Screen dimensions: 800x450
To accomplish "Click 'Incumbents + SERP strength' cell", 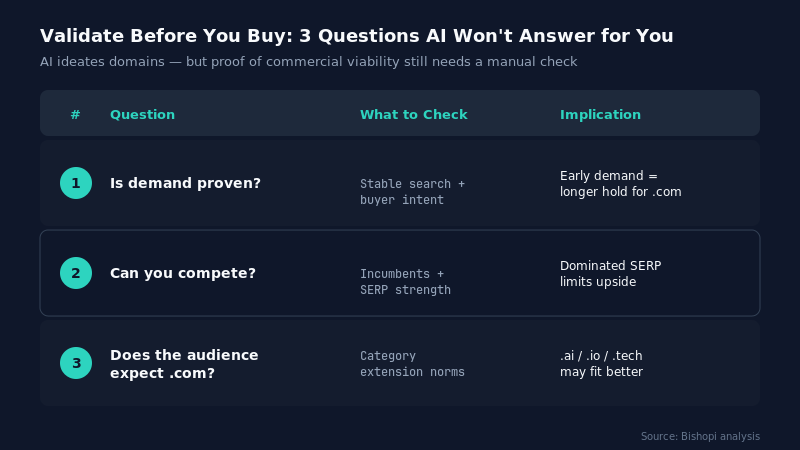I will (x=405, y=282).
